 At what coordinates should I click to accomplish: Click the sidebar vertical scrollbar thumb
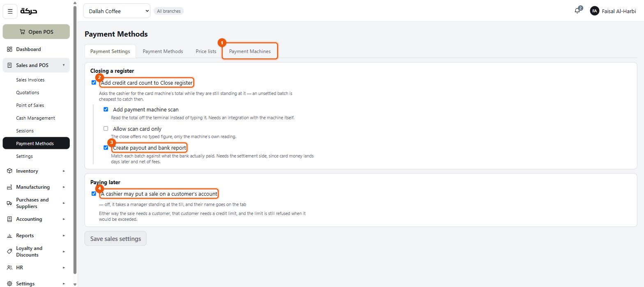click(x=75, y=140)
